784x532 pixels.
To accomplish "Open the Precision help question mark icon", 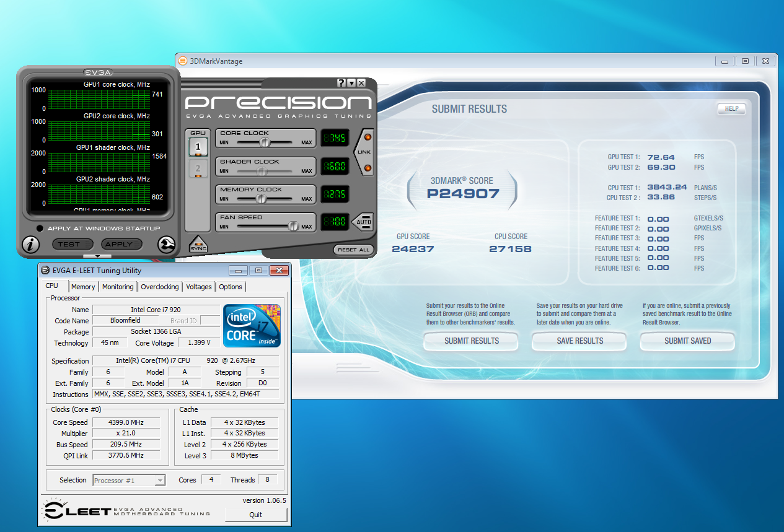I will click(341, 83).
